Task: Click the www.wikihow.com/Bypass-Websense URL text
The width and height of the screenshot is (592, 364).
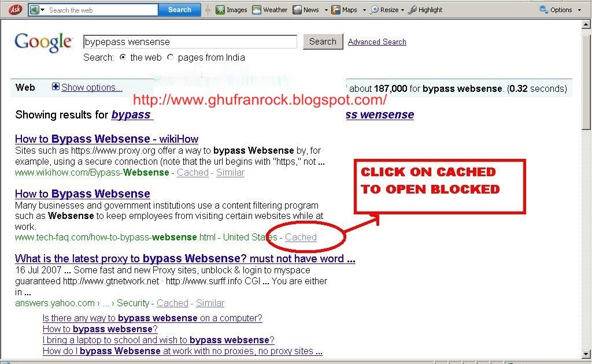Action: pyautogui.click(x=92, y=172)
